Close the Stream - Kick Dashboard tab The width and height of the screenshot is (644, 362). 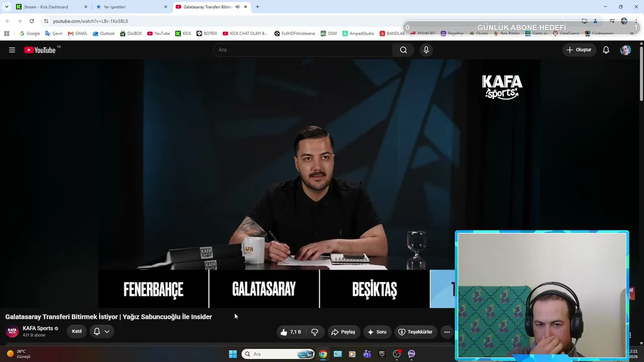click(x=86, y=7)
